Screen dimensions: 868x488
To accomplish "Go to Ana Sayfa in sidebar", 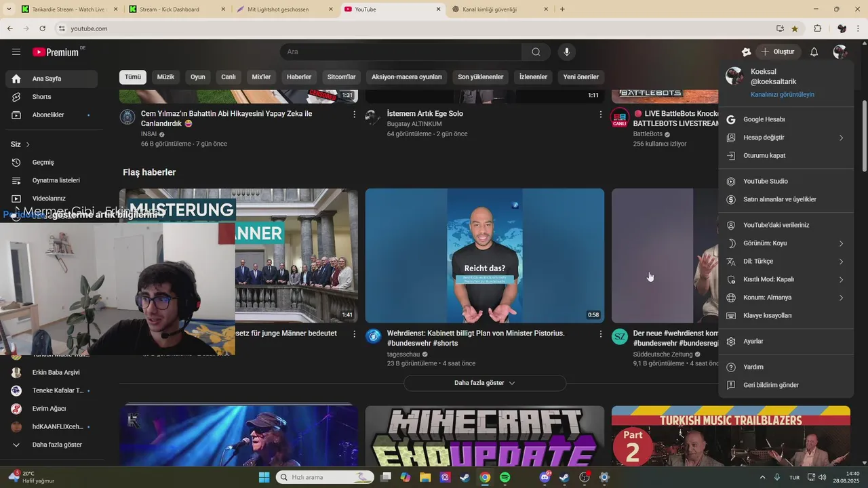I will (52, 79).
